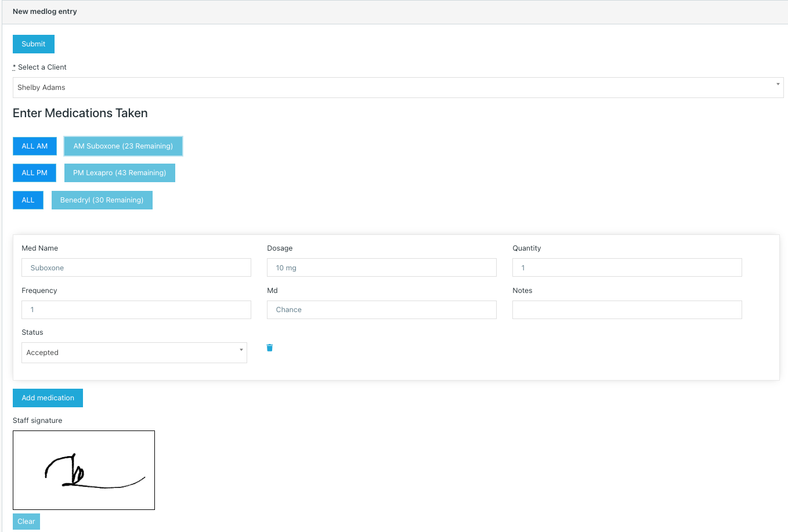The height and width of the screenshot is (532, 788).
Task: Click the Add medication button
Action: coord(48,398)
